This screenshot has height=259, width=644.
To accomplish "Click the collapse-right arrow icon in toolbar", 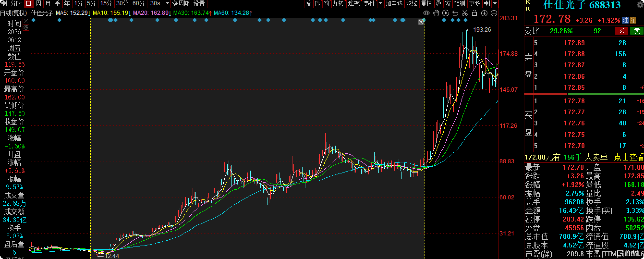I will click(487, 4).
